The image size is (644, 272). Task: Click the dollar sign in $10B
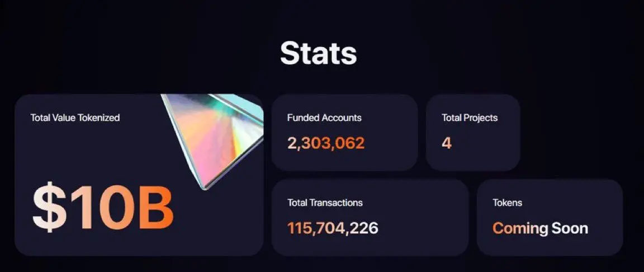(49, 208)
